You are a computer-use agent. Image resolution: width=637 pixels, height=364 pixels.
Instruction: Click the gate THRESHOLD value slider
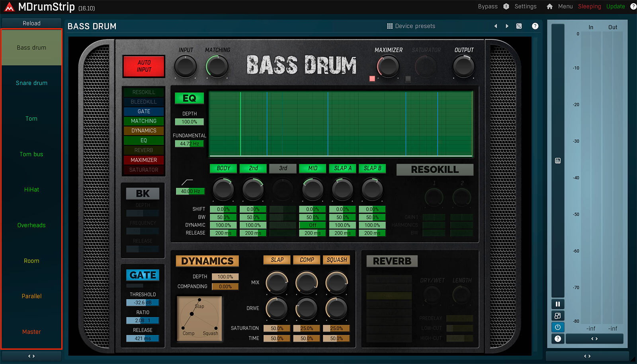pyautogui.click(x=143, y=303)
